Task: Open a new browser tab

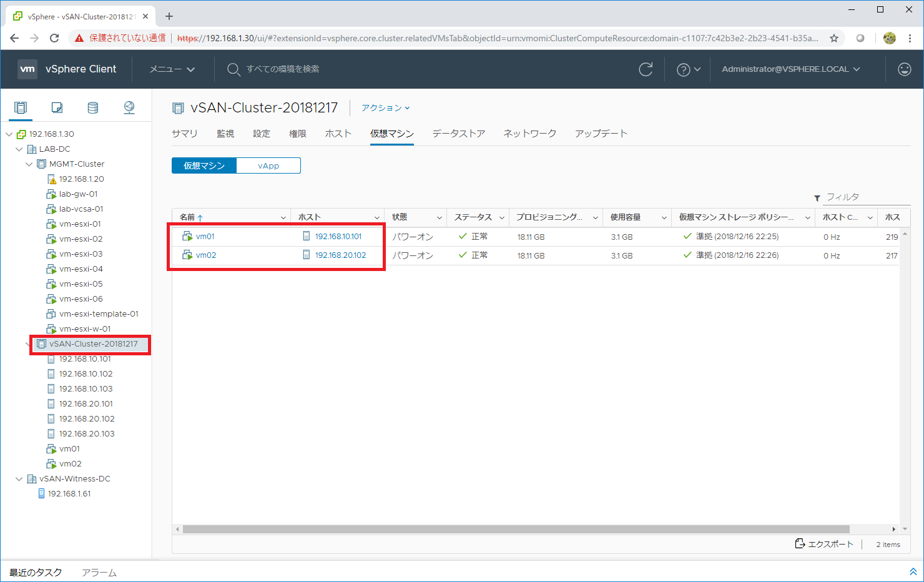Action: click(x=169, y=16)
